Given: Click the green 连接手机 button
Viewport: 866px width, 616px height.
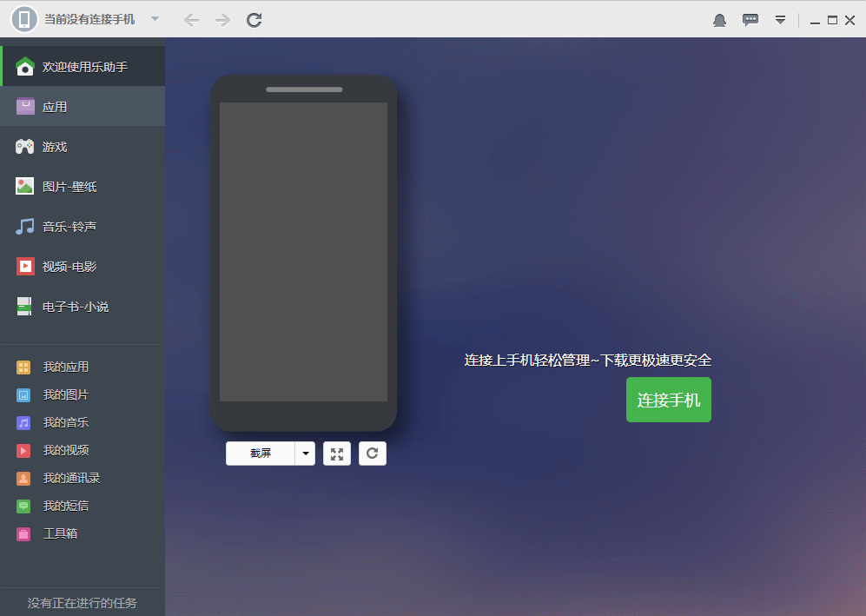Looking at the screenshot, I should pos(668,400).
